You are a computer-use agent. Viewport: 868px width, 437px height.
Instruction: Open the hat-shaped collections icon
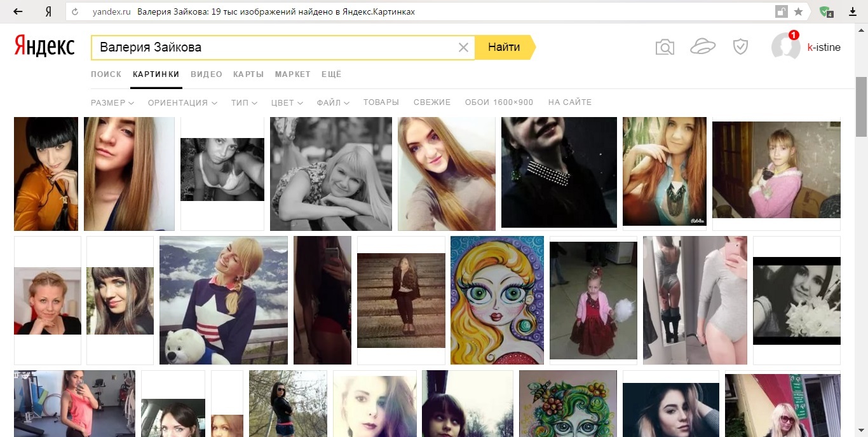tap(703, 46)
